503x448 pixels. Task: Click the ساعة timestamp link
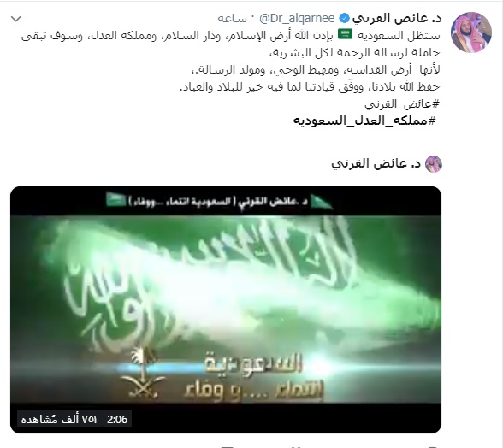click(233, 19)
